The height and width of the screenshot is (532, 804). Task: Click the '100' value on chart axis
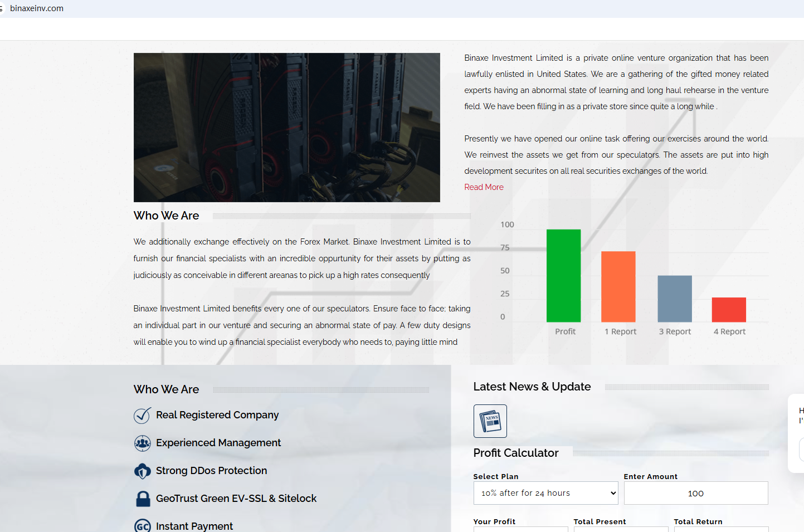[507, 224]
